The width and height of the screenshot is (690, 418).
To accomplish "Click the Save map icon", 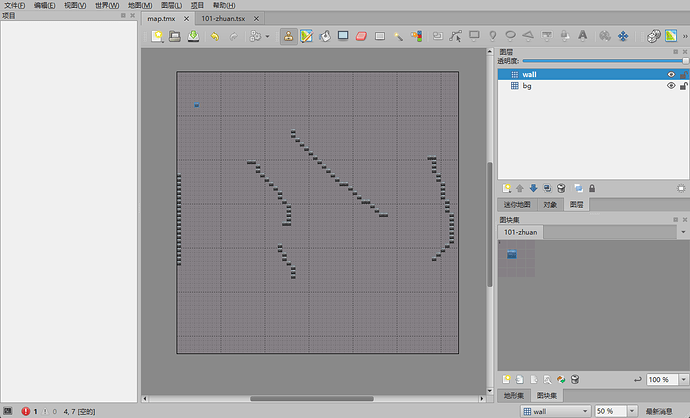I will [193, 36].
